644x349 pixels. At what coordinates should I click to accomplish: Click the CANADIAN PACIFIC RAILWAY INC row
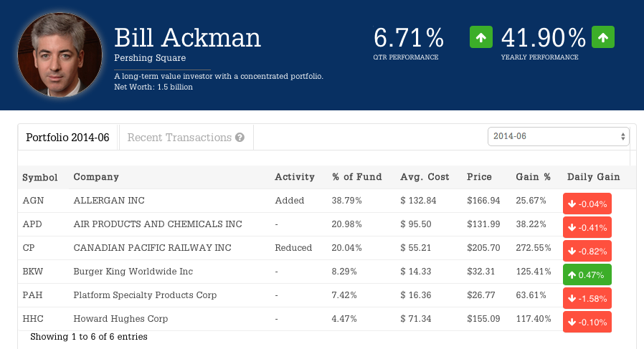(152, 248)
